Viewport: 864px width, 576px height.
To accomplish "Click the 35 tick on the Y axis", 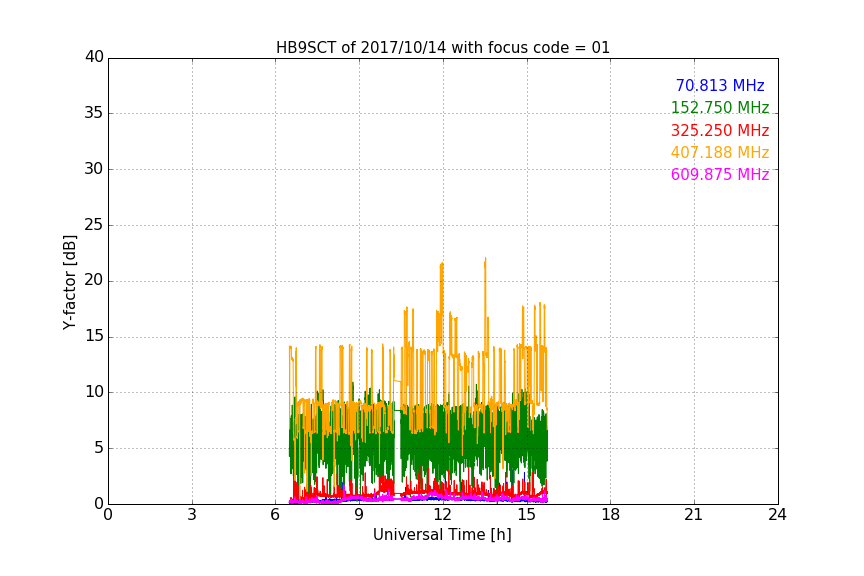I will 94,113.
